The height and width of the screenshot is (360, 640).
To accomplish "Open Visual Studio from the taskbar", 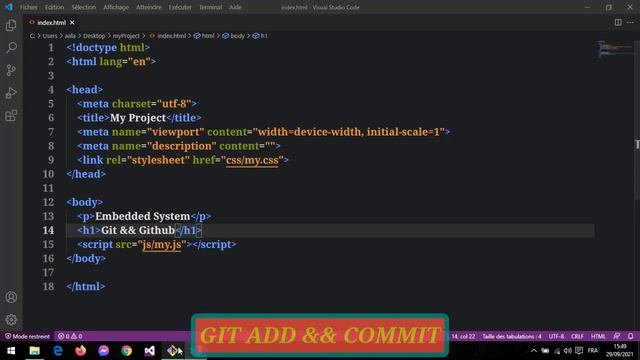I will (149, 351).
